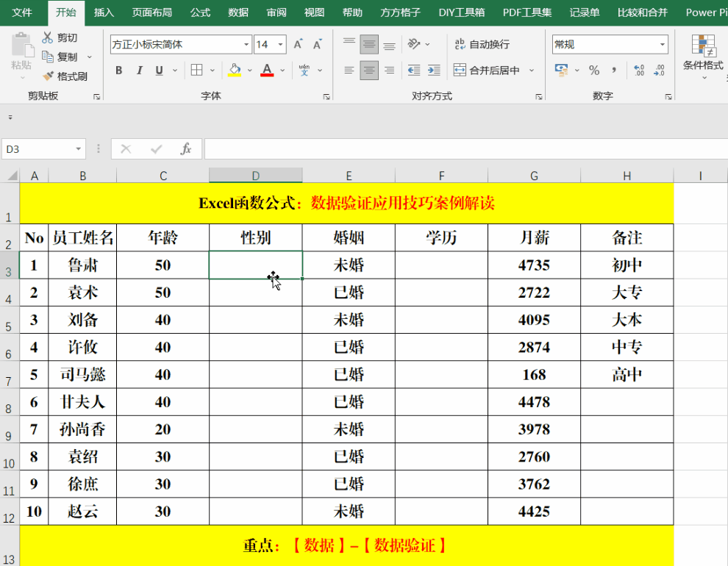
Task: Switch to the 方方格子 tab
Action: tap(400, 12)
